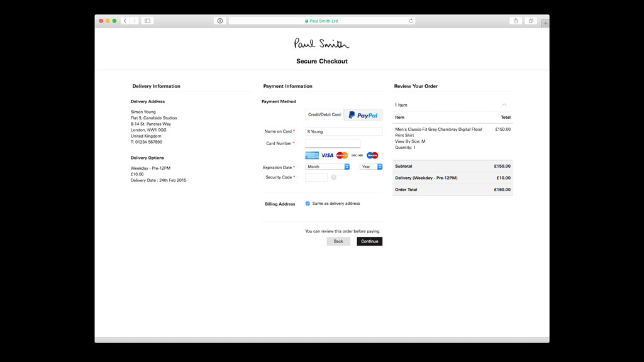Click Delivery Date : 24th Feb 2015 text

158,180
